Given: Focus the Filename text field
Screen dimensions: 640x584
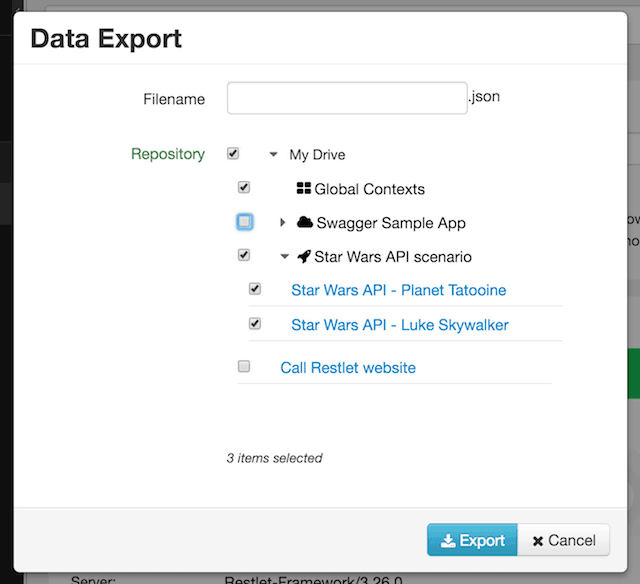Looking at the screenshot, I should pos(347,98).
